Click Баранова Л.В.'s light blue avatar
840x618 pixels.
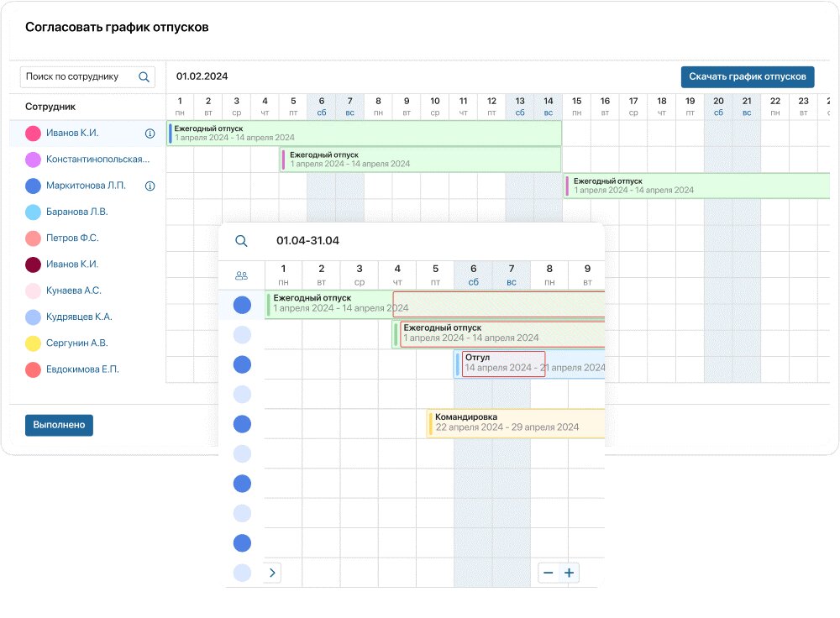point(34,212)
